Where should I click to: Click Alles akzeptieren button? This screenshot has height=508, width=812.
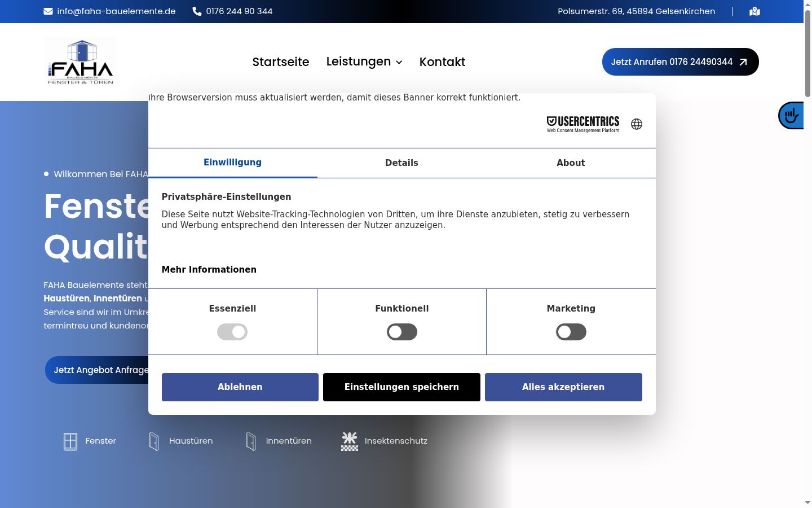point(563,387)
